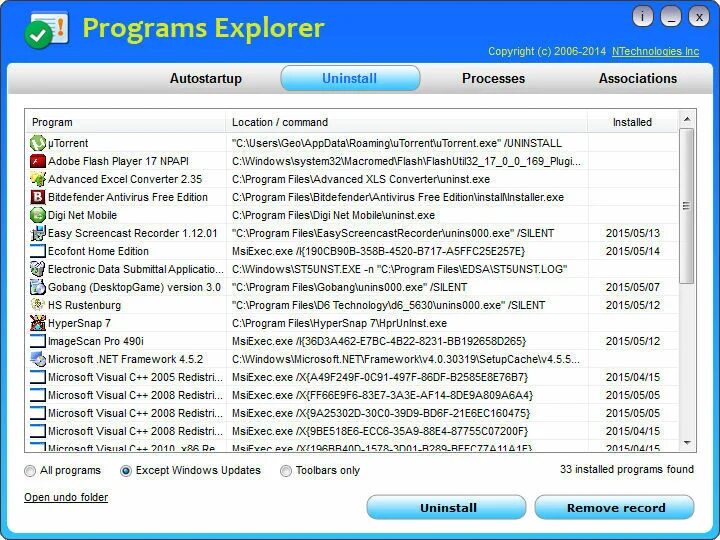Select the All programs radio button
Screen dimensions: 720x540
[x=30, y=471]
